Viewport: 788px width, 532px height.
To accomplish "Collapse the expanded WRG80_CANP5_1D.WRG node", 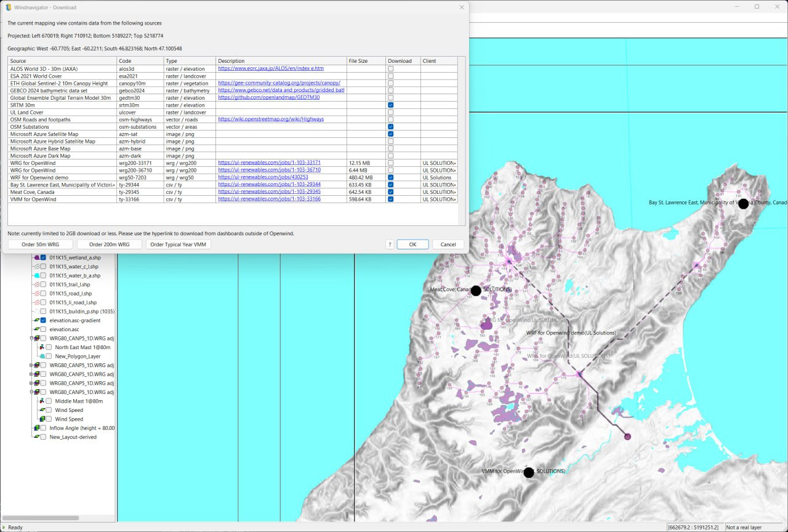I will 30,337.
